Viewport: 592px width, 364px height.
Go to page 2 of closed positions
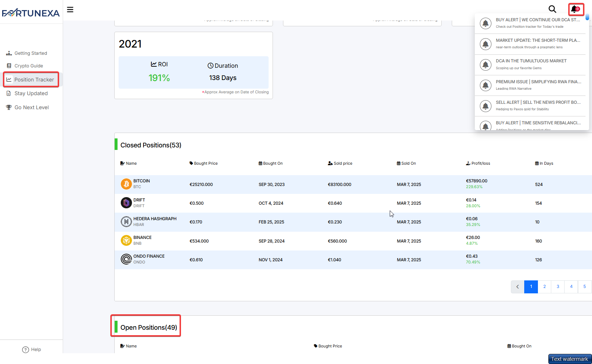tap(544, 287)
